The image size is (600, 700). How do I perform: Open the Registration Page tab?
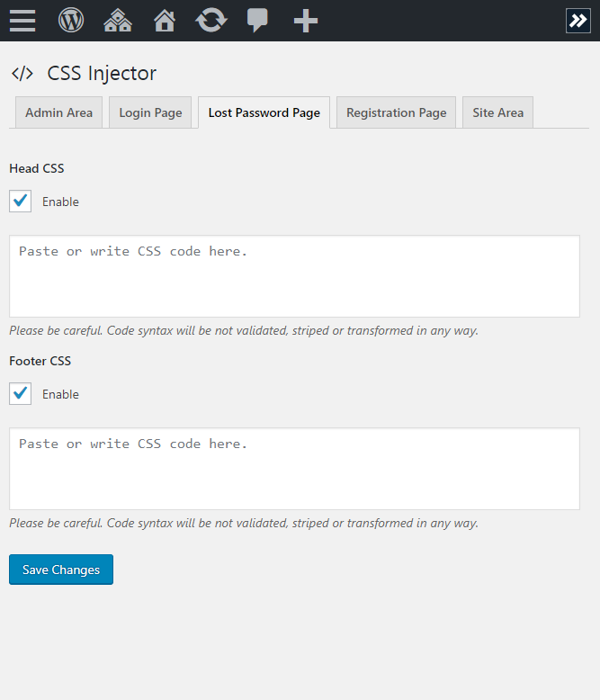coord(397,112)
